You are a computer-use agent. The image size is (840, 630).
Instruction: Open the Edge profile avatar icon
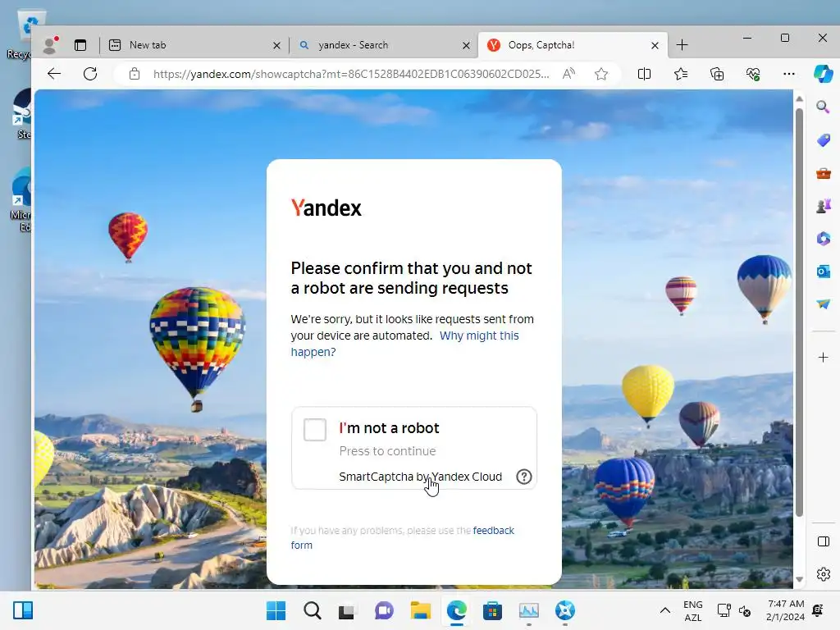click(50, 45)
